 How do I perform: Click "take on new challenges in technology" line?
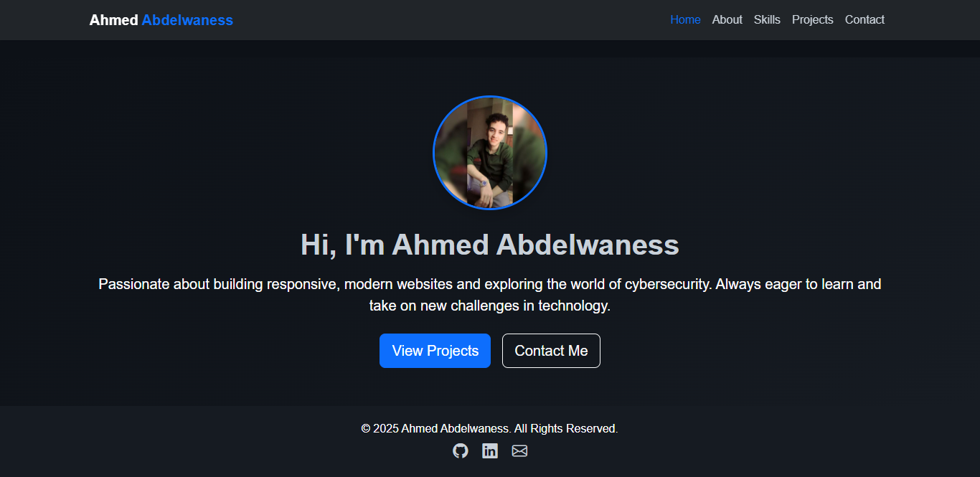(x=489, y=306)
